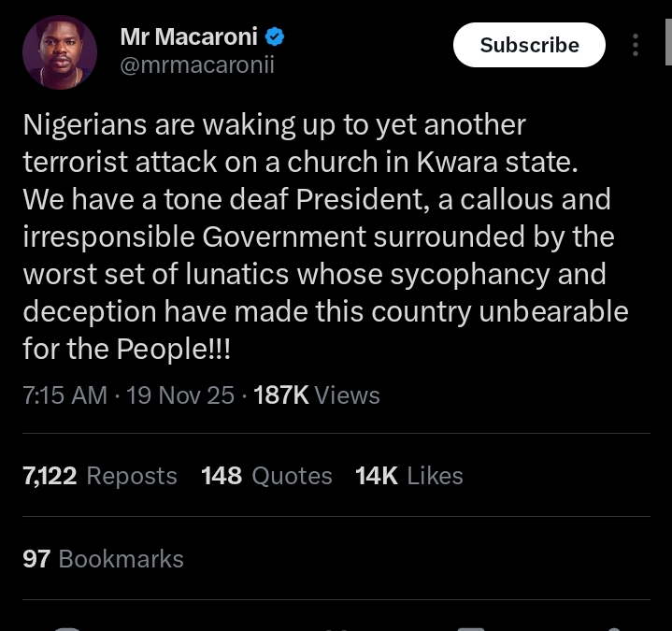Screen dimensions: 672x631
Task: Open the three-dot more options menu
Action: click(636, 45)
